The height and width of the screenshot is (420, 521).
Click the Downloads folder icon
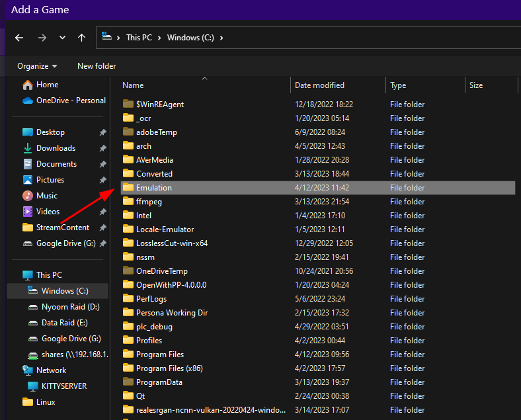coord(28,148)
